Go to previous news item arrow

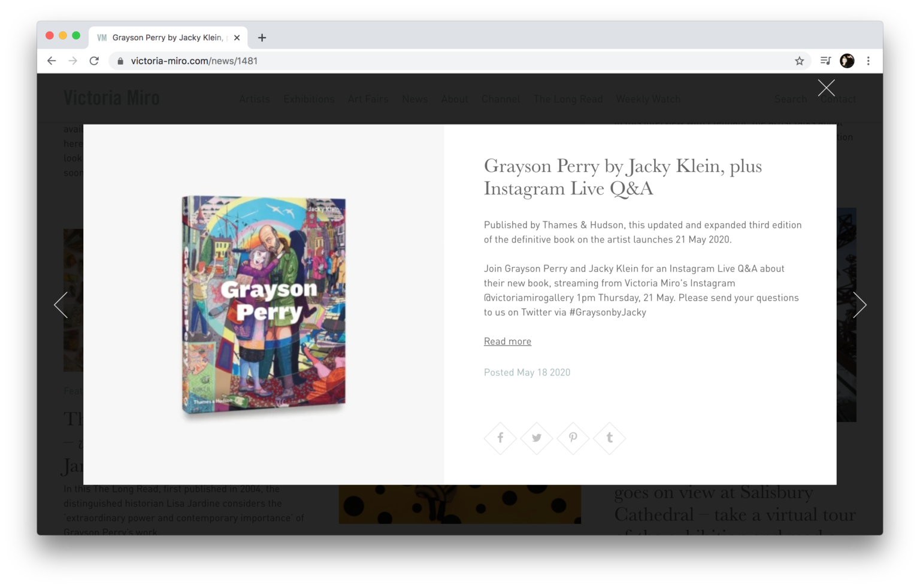tap(61, 305)
